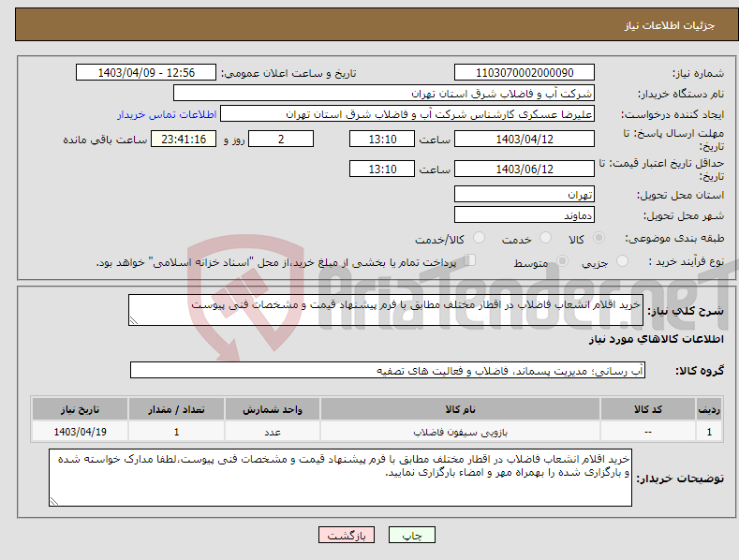
Task: Click the remaining time 23:41:16 field
Action: point(184,139)
